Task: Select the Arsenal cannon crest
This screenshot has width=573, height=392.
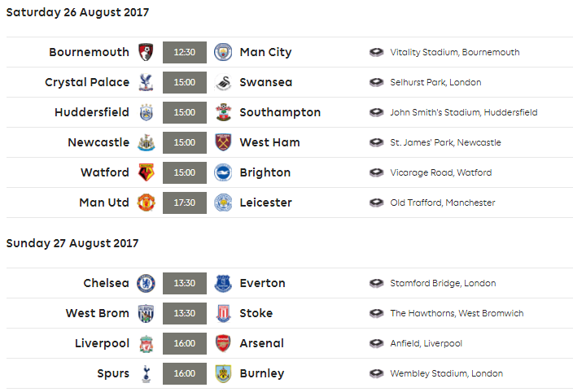Action: point(223,343)
